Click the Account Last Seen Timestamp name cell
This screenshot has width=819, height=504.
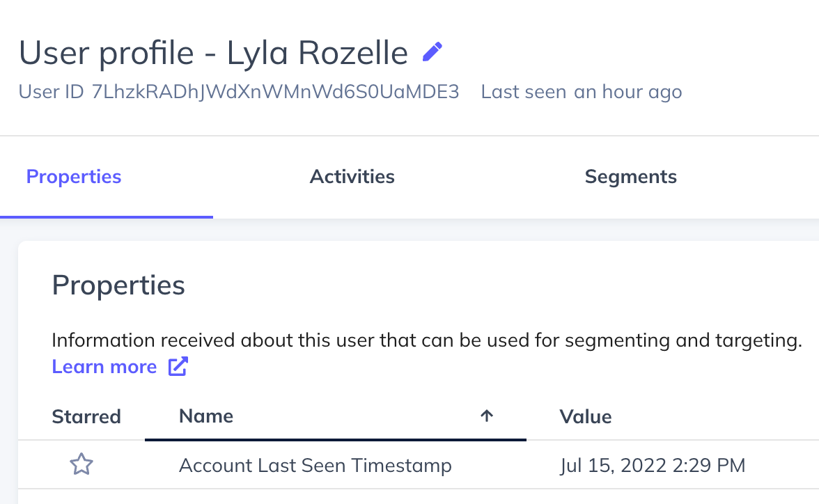coord(315,465)
